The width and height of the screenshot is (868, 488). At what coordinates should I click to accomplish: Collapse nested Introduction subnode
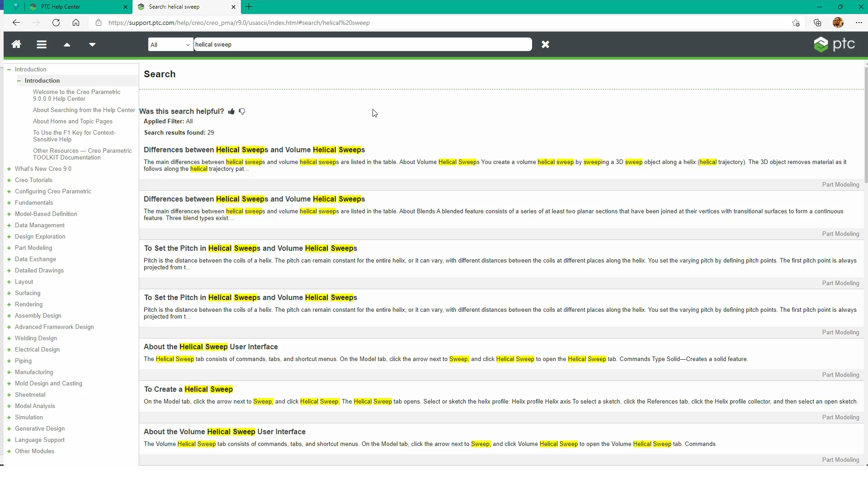click(19, 80)
